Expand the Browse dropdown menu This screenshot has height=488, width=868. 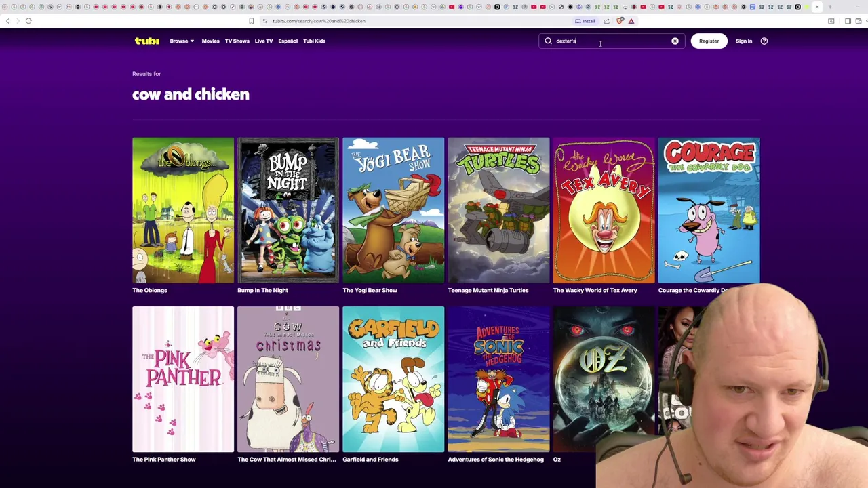[x=182, y=41]
